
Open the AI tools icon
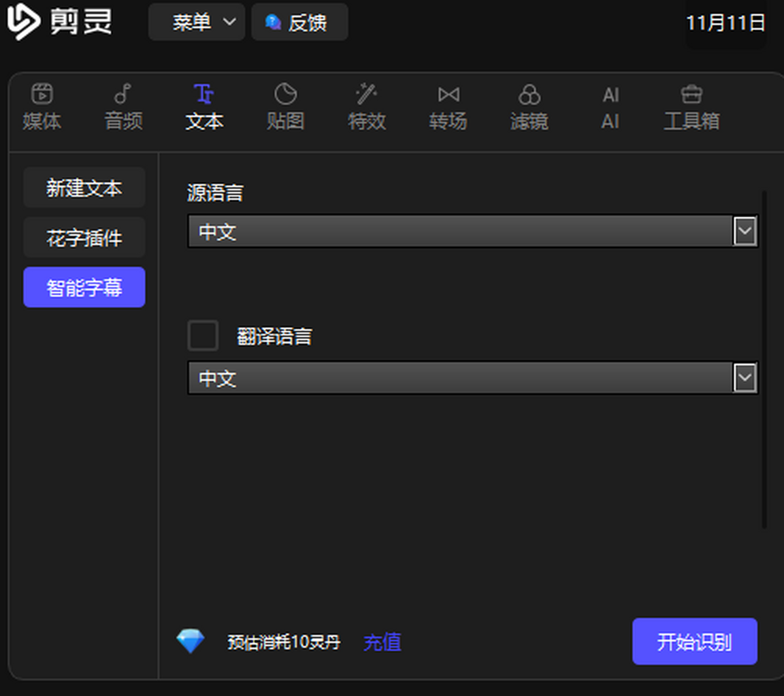[610, 95]
